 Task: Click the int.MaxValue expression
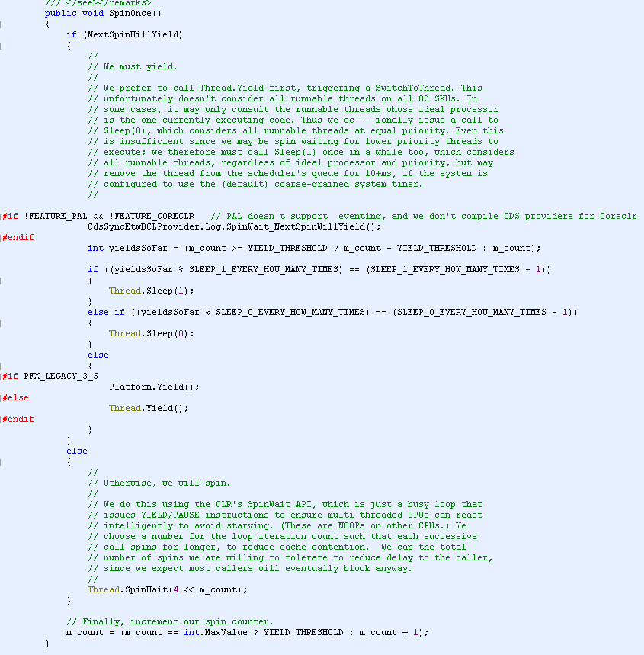coord(216,632)
